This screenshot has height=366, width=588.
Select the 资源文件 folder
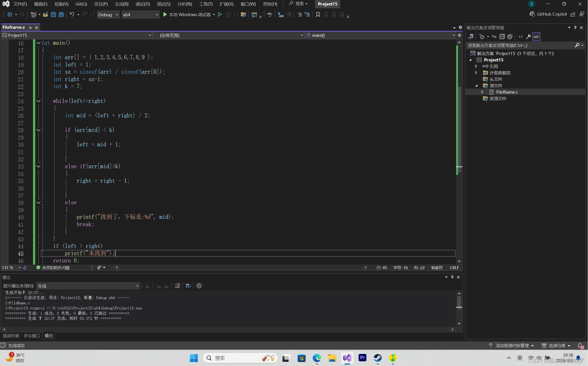(x=498, y=98)
